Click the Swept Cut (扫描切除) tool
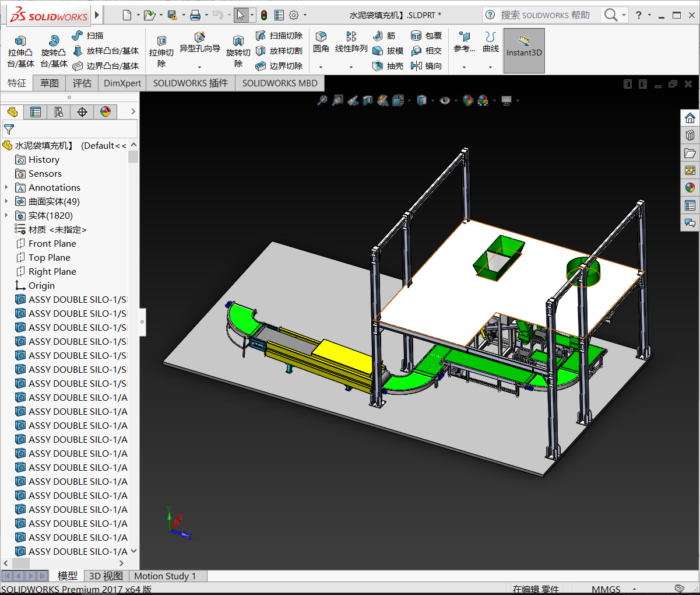The width and height of the screenshot is (700, 595). click(x=279, y=36)
